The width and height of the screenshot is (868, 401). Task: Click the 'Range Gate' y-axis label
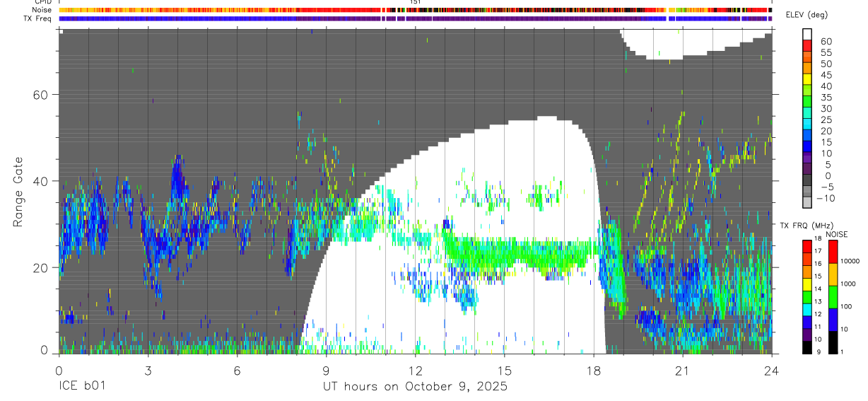pyautogui.click(x=19, y=192)
